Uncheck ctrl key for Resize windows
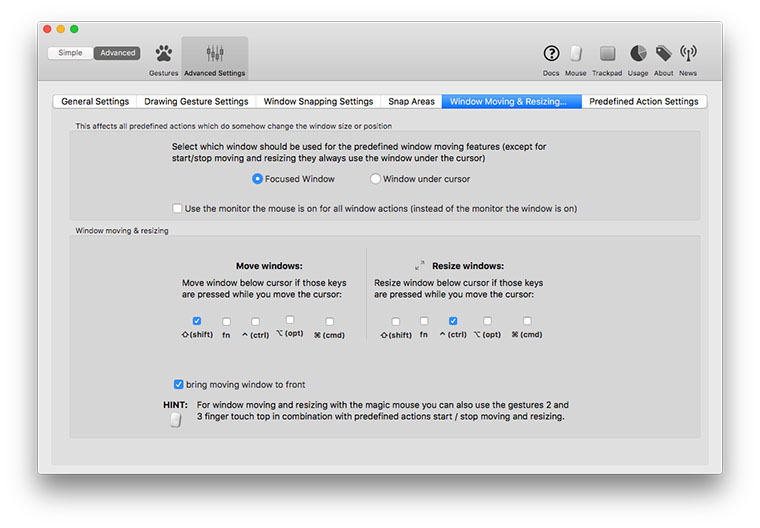The width and height of the screenshot is (760, 528). click(453, 321)
